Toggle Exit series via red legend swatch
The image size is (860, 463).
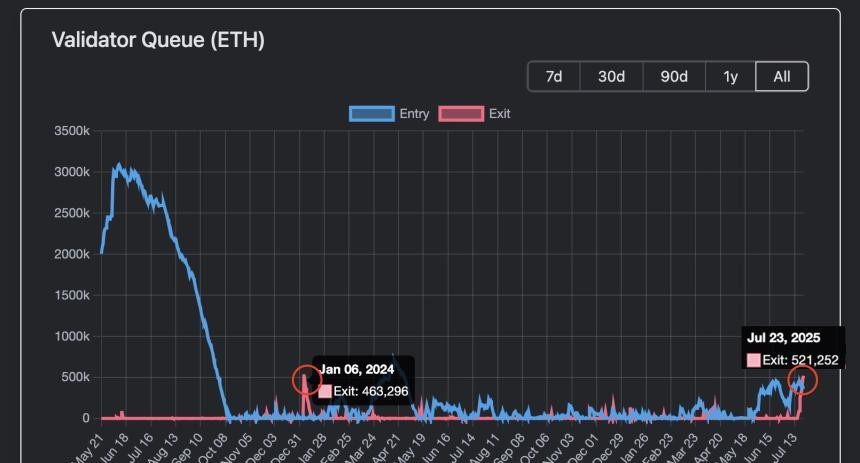coord(461,114)
